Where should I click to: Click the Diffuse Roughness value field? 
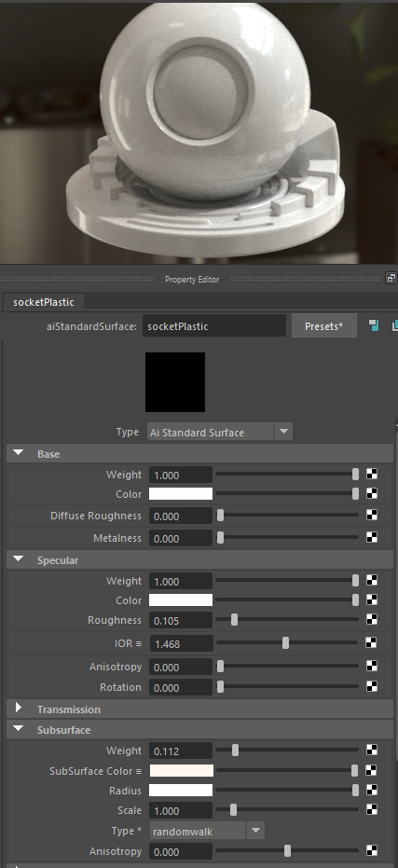pos(181,516)
